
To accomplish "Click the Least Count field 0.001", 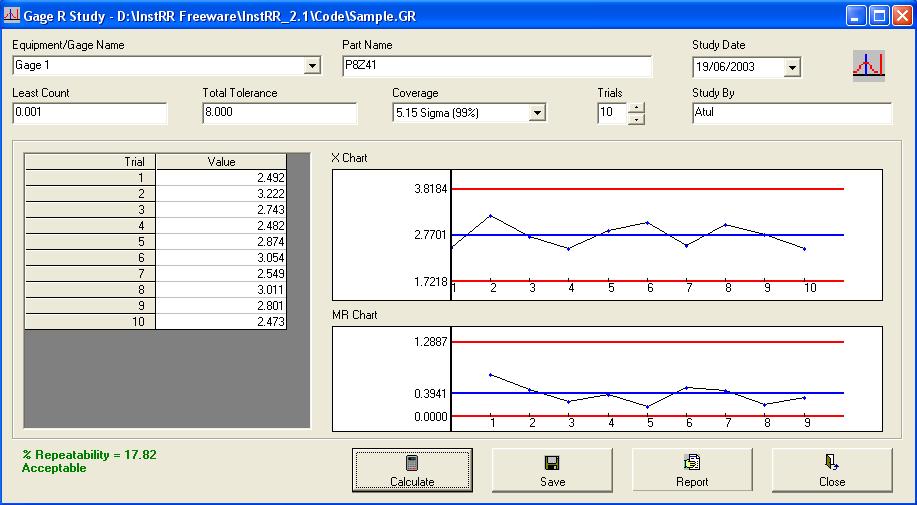I will tap(89, 113).
